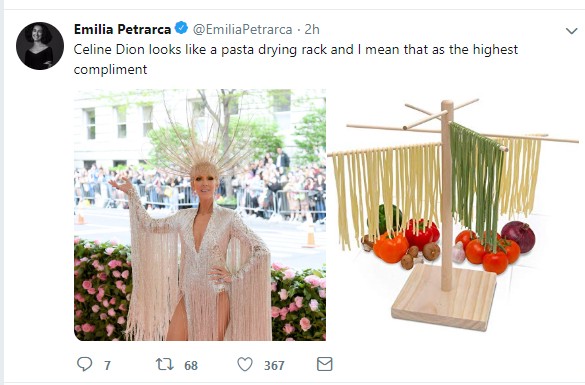Click the reply count 7
This screenshot has height=385, width=585.
(x=107, y=366)
